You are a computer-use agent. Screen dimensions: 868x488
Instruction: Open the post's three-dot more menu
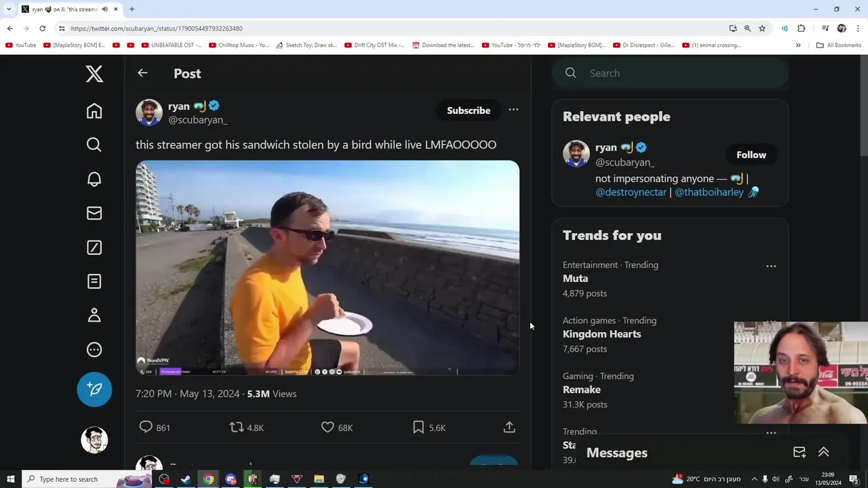[x=513, y=110]
